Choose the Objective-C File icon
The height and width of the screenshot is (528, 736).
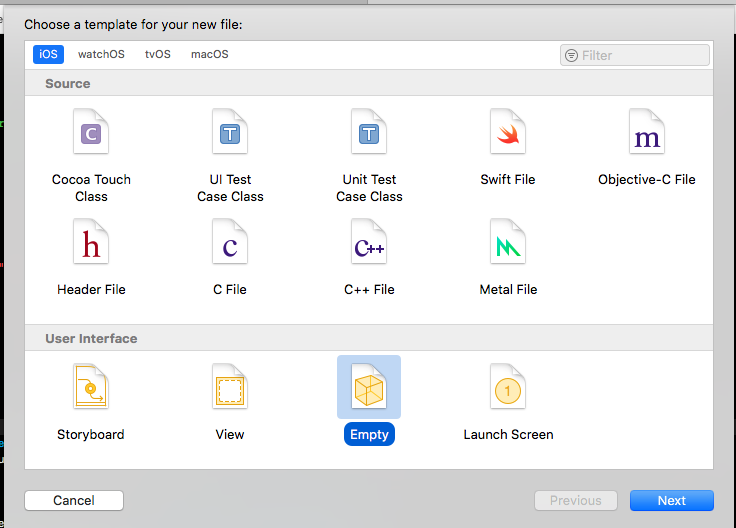point(647,131)
